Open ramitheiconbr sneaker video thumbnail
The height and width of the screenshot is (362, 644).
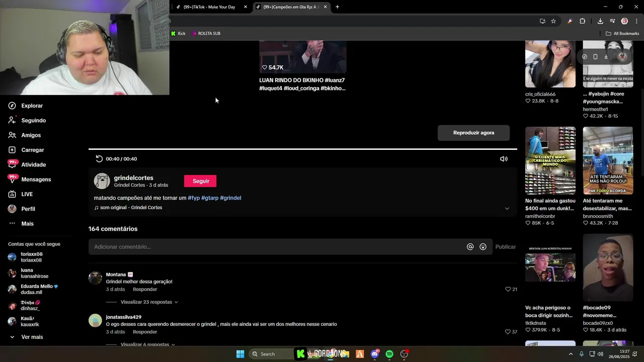click(550, 160)
